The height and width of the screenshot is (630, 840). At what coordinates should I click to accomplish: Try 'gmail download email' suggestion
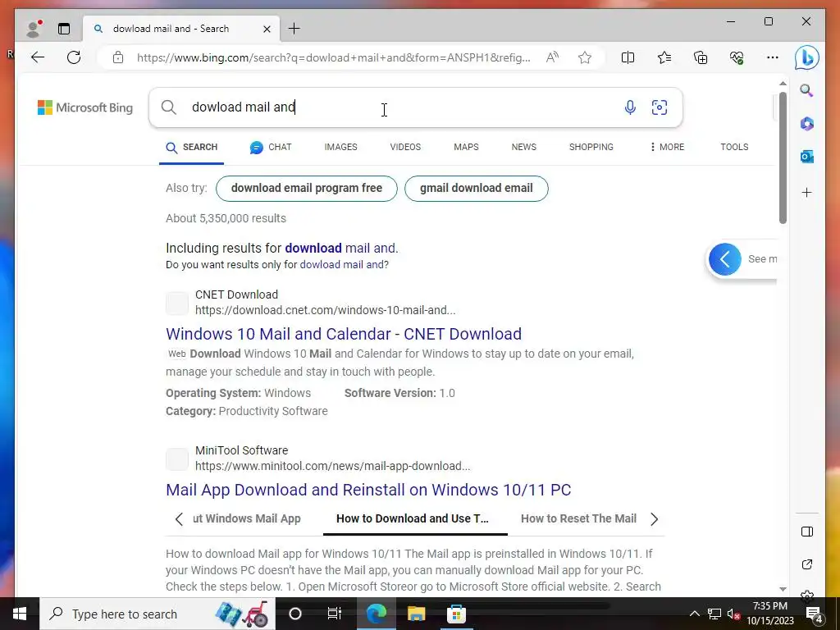(x=477, y=189)
